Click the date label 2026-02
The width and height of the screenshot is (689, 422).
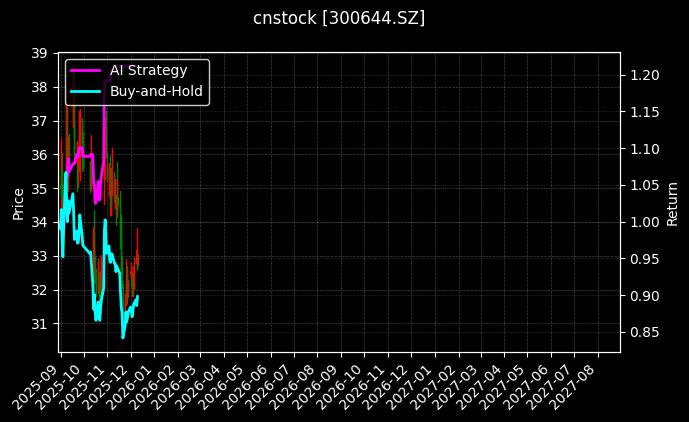point(154,386)
